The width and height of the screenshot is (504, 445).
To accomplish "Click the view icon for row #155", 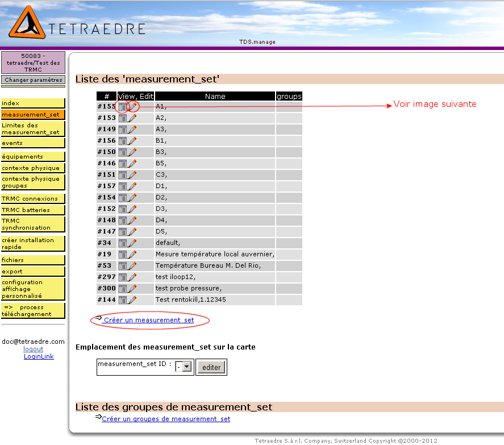I will 123,106.
